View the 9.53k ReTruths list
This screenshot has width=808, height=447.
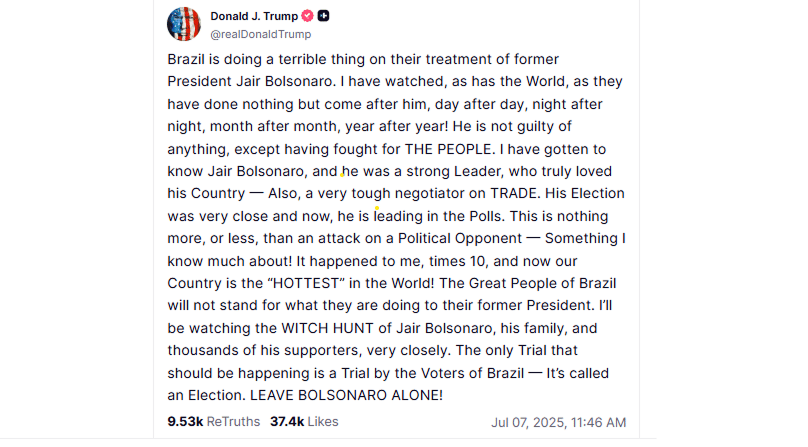214,422
